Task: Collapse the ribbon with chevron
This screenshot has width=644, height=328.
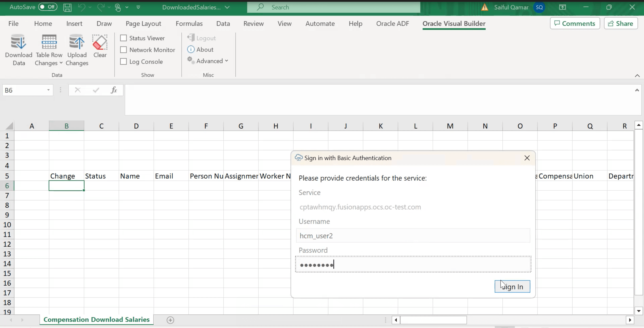Action: (637, 76)
